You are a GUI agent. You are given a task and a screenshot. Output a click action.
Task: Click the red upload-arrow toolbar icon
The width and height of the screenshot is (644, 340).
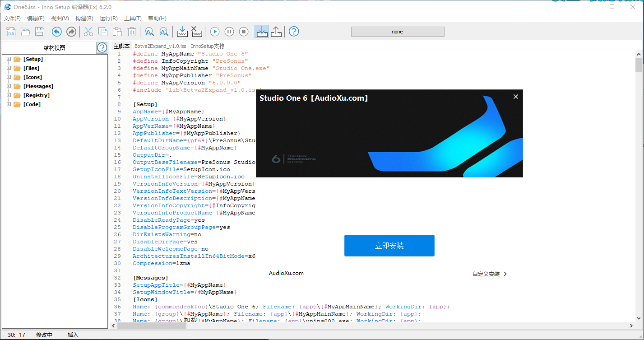coord(276,32)
